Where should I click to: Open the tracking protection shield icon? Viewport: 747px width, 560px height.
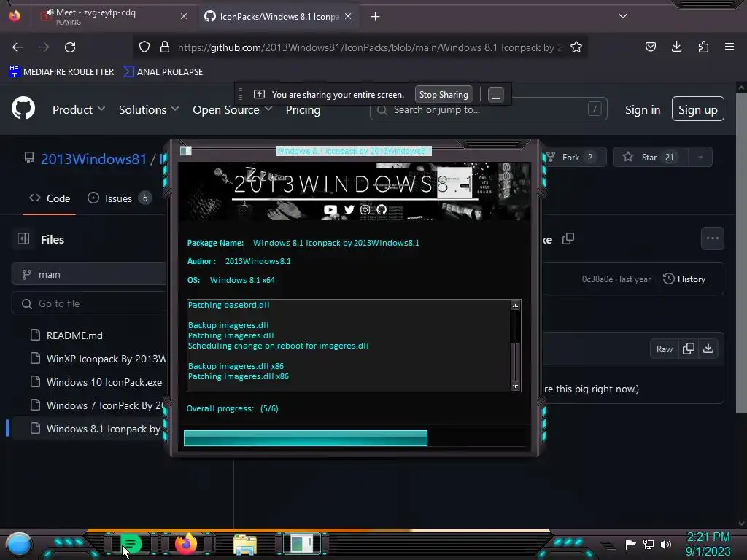click(144, 47)
